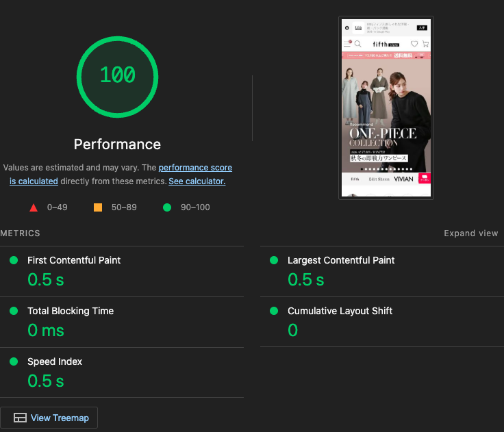
Task: Click the green dot beside Total Blocking Time
Action: [x=14, y=311]
